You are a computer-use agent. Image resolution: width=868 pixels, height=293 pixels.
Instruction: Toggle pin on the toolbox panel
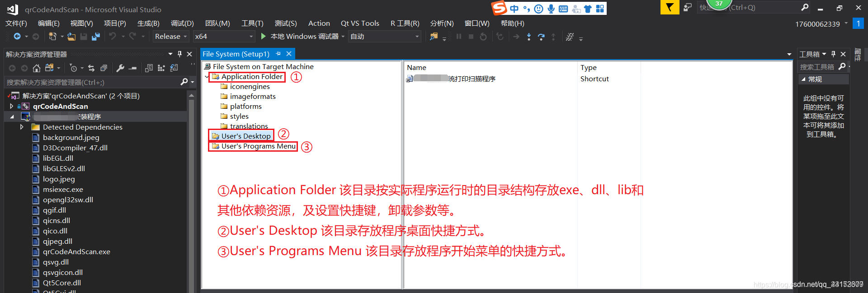click(x=833, y=54)
